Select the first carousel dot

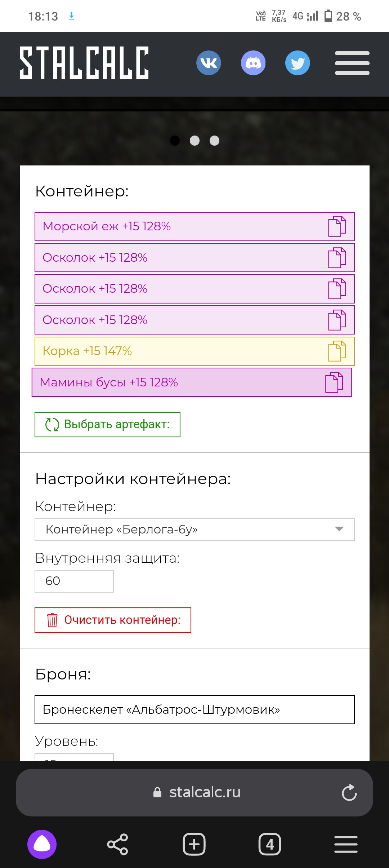(x=175, y=141)
